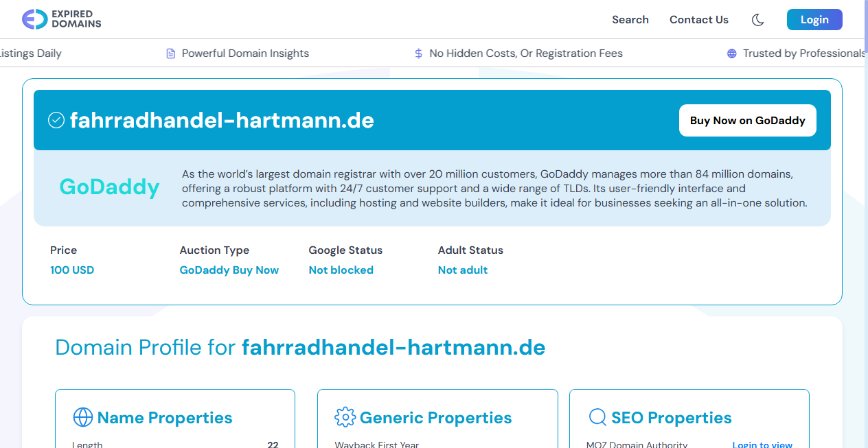Click the gear icon in Generic Properties

click(x=345, y=417)
